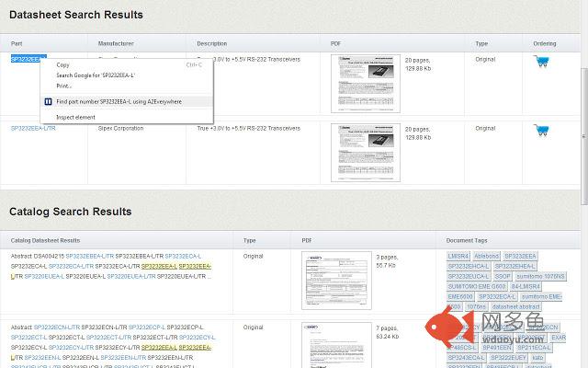This screenshot has height=368, width=588.
Task: Open blue SP3232ECY-L/TR link
Action: pyautogui.click(x=72, y=348)
